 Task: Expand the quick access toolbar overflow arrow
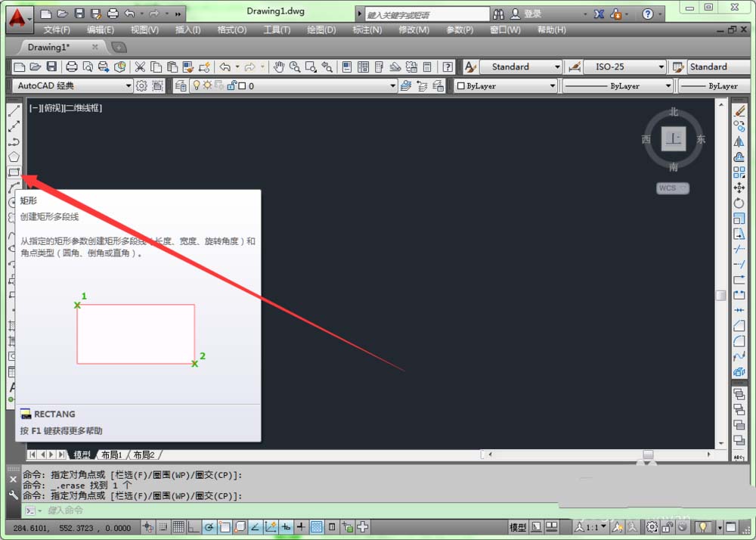click(178, 14)
